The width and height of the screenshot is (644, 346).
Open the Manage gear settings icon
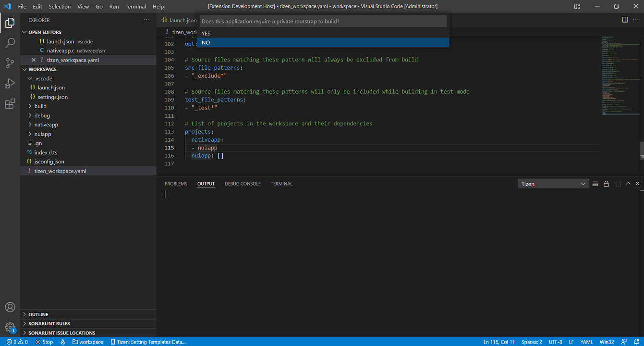(x=10, y=327)
